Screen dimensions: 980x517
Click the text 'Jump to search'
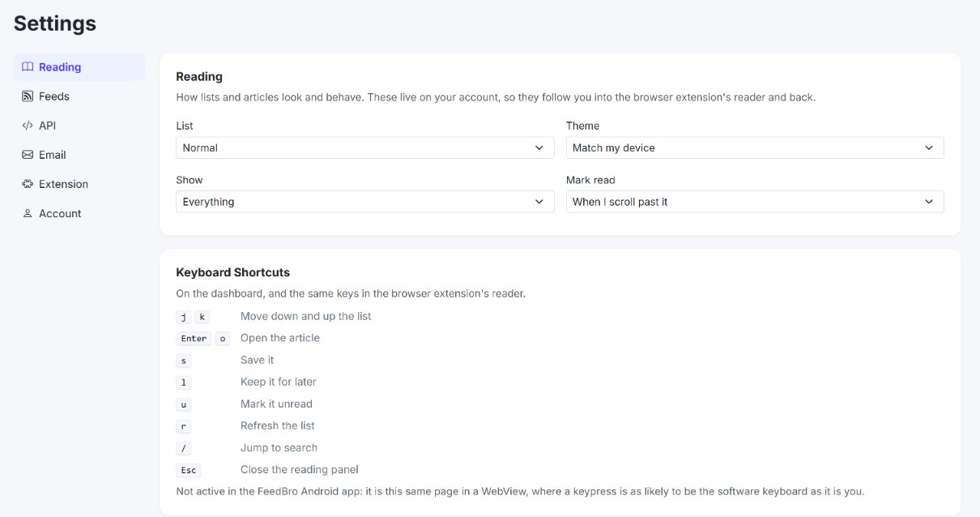279,447
